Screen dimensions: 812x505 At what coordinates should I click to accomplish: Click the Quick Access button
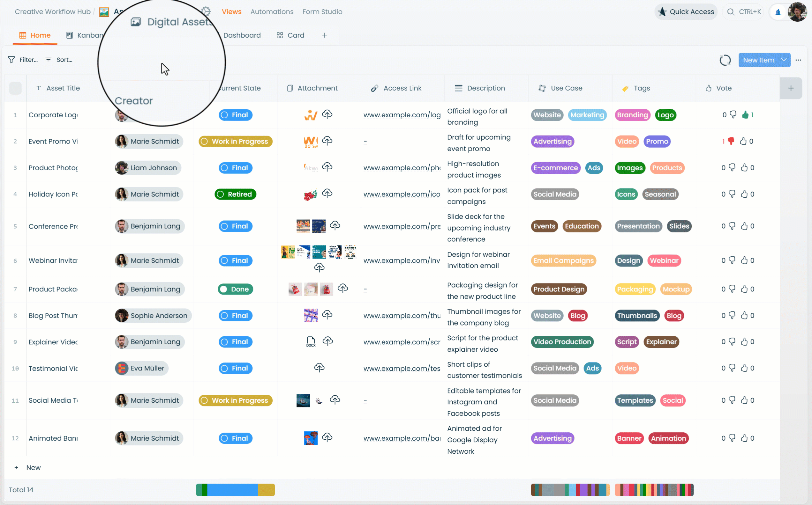click(x=686, y=12)
